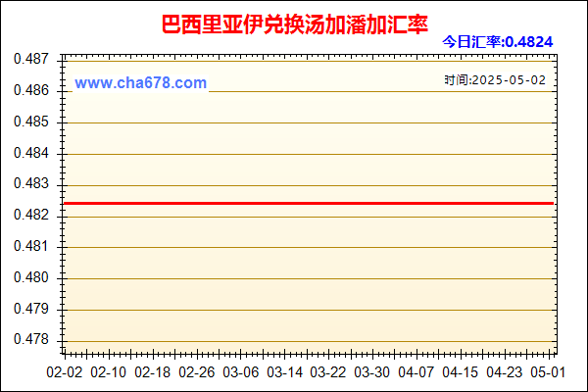Click x-axis date 04-07
Image resolution: width=588 pixels, height=392 pixels.
[x=416, y=372]
